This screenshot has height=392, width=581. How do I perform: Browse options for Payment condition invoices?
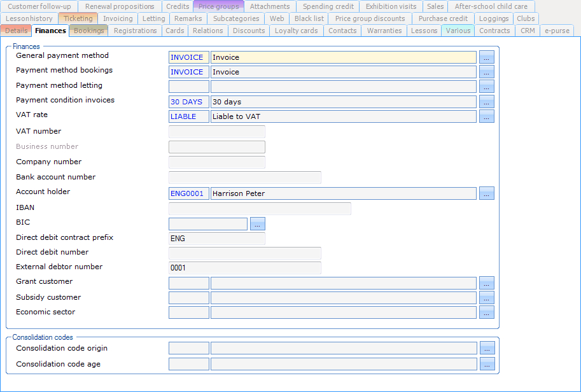click(x=486, y=102)
